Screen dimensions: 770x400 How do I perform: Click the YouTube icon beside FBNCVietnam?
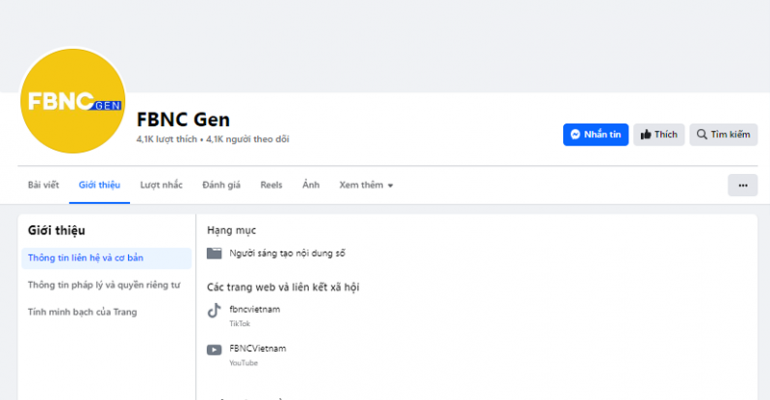click(214, 350)
